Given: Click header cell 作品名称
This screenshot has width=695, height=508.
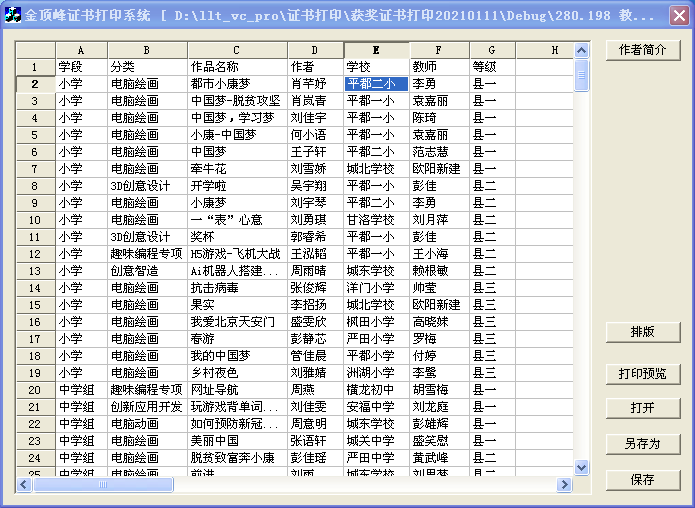Looking at the screenshot, I should click(x=238, y=67).
